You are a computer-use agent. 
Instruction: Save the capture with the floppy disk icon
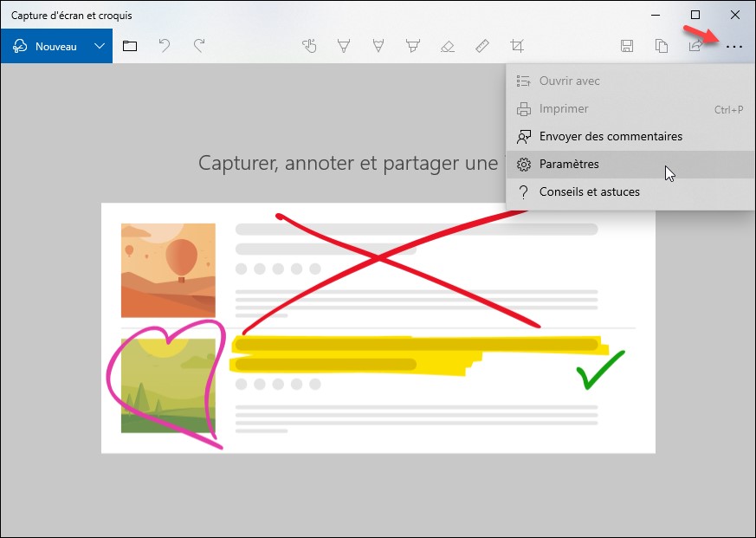pos(627,46)
